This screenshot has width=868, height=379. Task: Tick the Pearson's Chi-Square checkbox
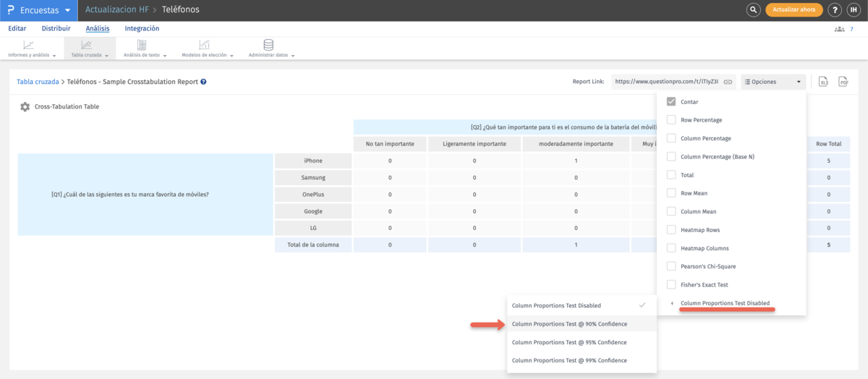(671, 266)
